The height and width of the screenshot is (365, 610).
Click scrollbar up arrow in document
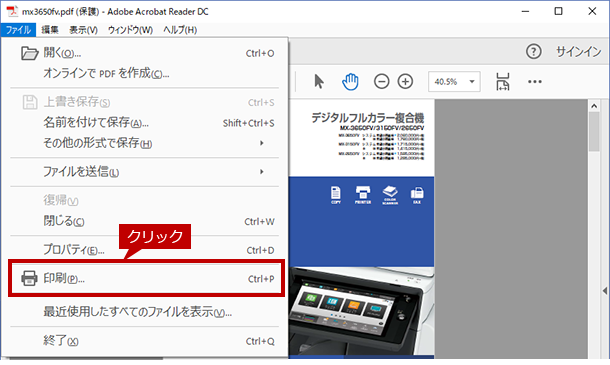594,106
